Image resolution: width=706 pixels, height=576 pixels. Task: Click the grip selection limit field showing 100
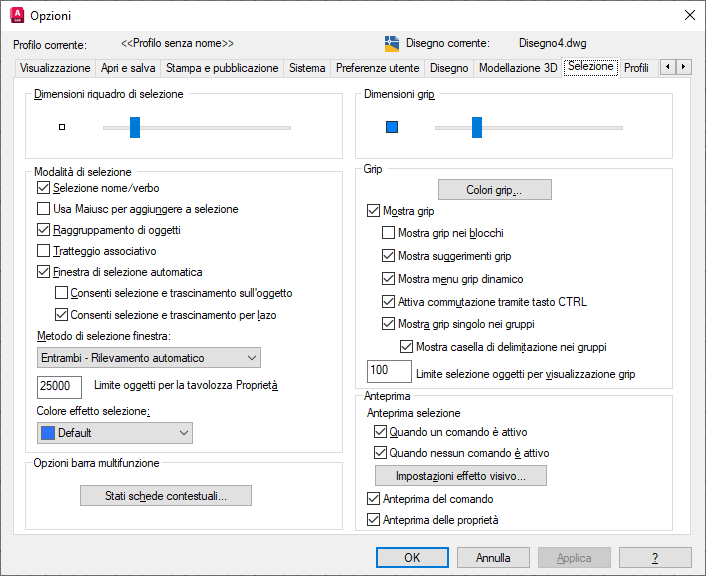click(x=389, y=371)
